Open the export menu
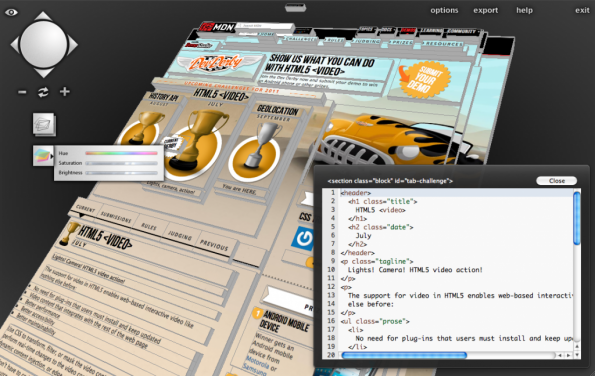Image resolution: width=595 pixels, height=376 pixels. coord(485,10)
